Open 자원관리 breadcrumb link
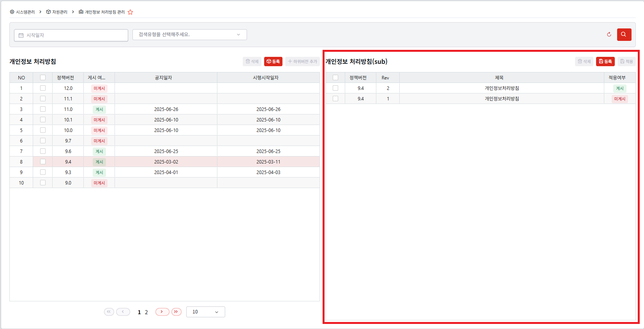 coord(60,12)
